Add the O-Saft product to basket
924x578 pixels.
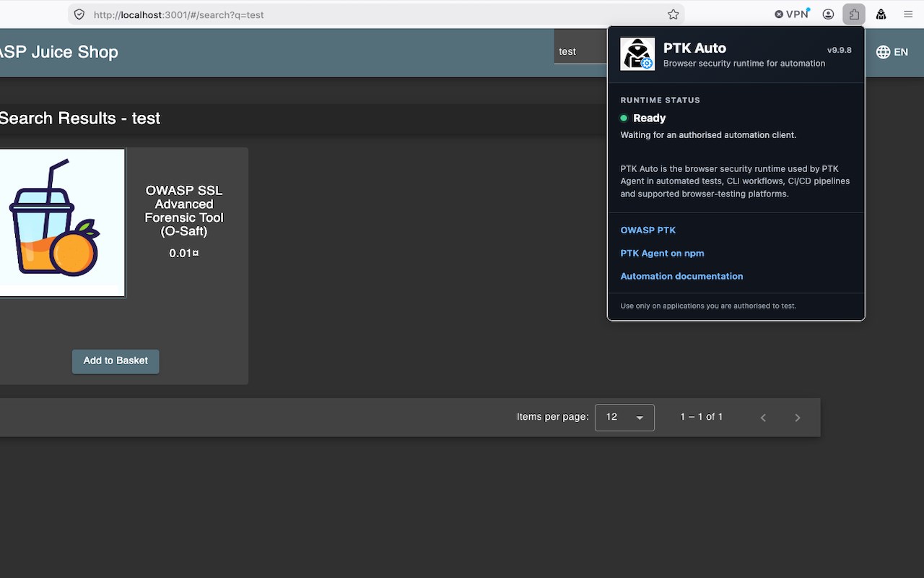coord(115,361)
